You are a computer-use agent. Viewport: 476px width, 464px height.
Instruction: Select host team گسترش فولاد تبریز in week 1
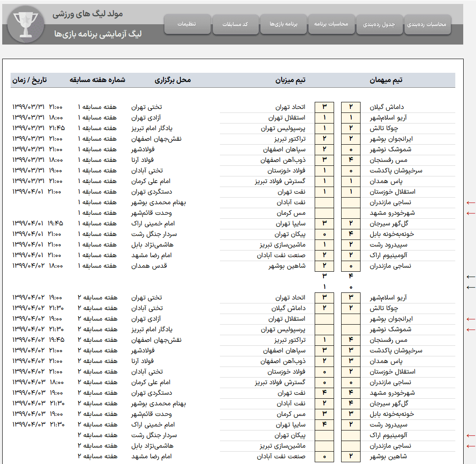click(x=280, y=181)
